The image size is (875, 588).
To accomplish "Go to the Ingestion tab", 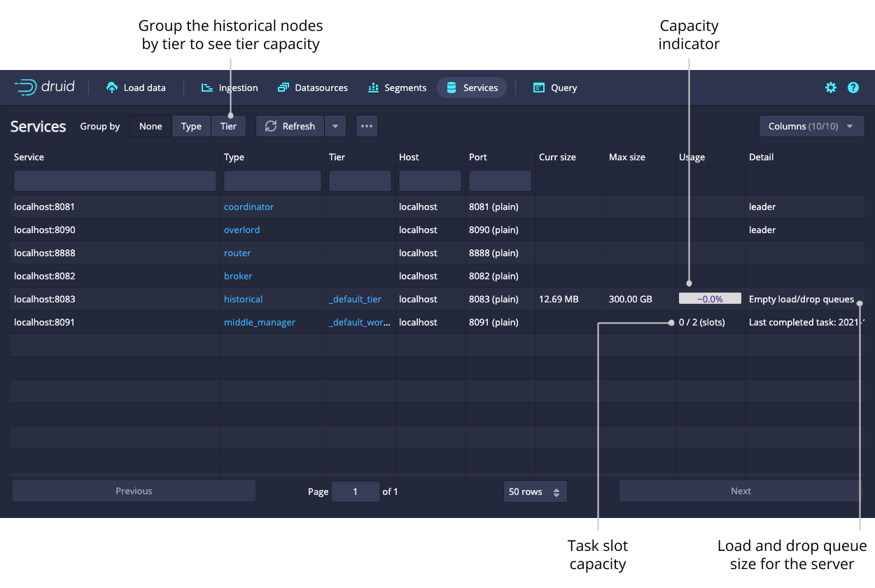I will click(x=230, y=87).
